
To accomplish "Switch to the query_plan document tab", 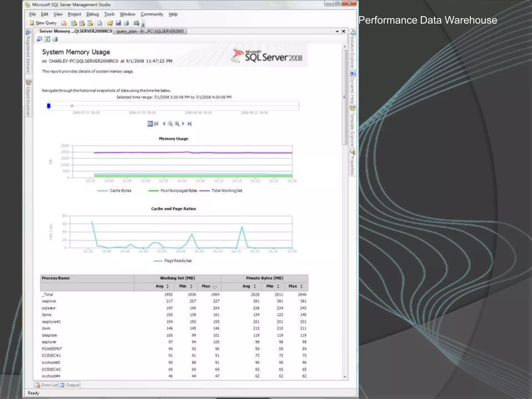I will click(150, 31).
